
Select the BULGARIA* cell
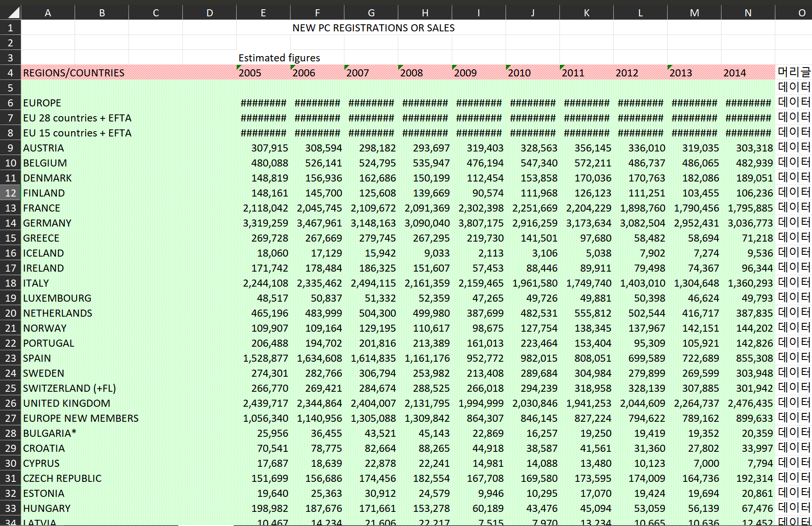49,433
